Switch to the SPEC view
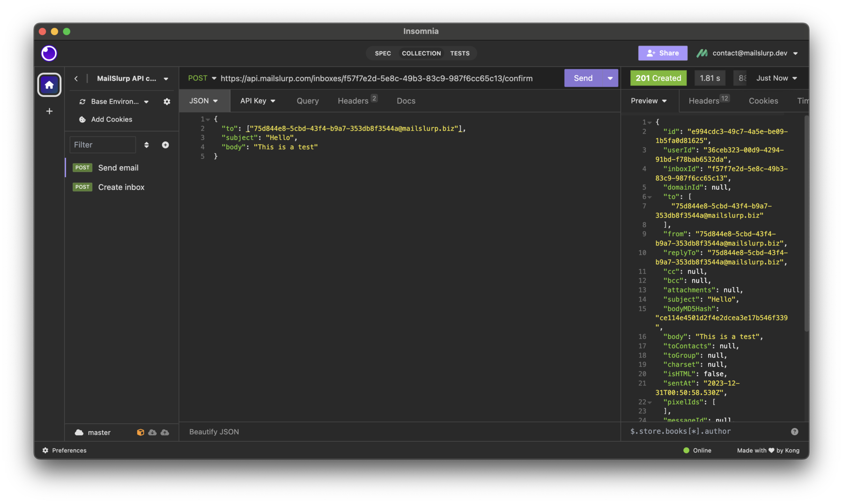The height and width of the screenshot is (504, 843). tap(383, 53)
